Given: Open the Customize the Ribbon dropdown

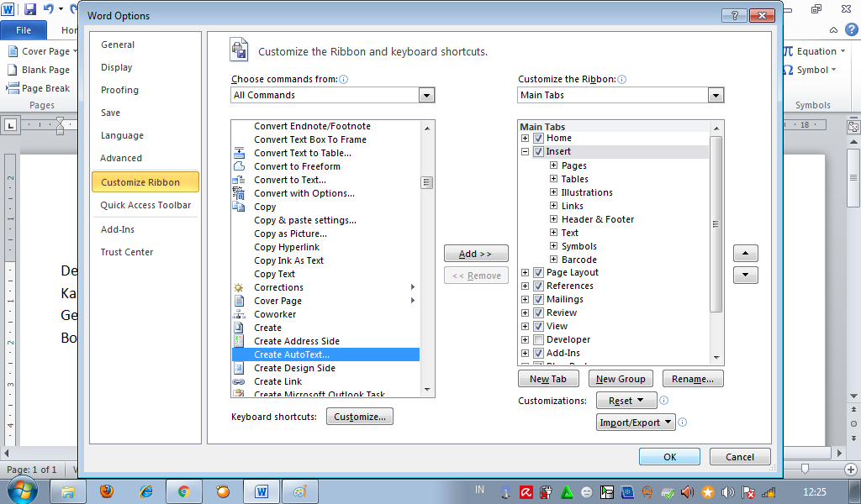Looking at the screenshot, I should click(716, 95).
